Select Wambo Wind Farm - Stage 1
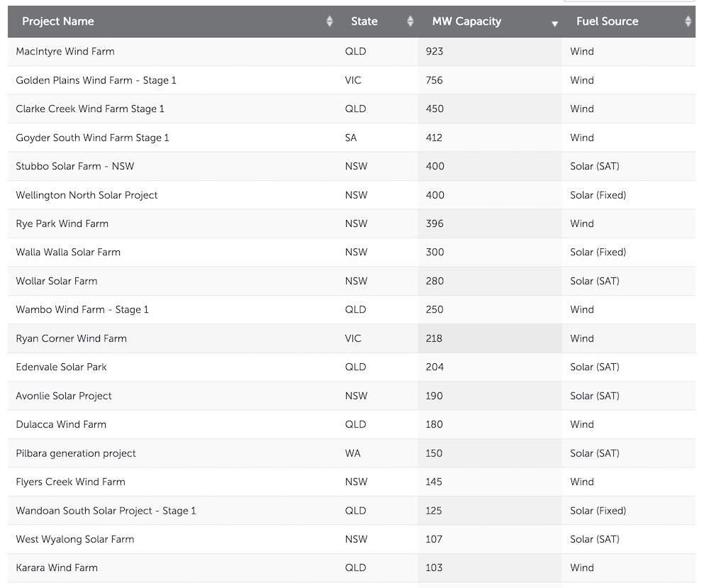709x588 pixels. tap(82, 310)
